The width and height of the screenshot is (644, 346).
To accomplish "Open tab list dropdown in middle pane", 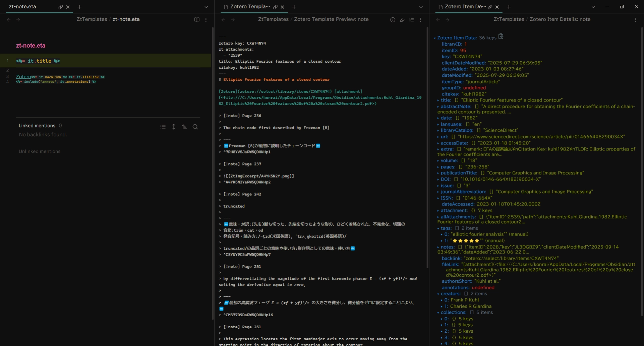I will point(421,7).
